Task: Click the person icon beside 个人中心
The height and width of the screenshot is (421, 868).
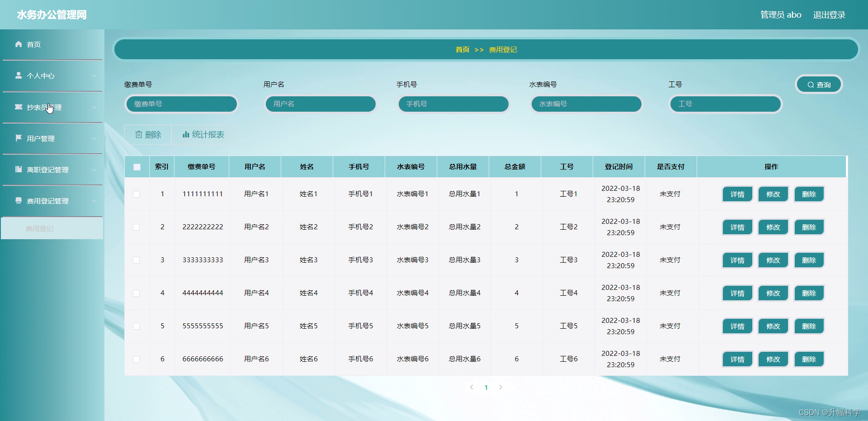Action: pos(19,76)
